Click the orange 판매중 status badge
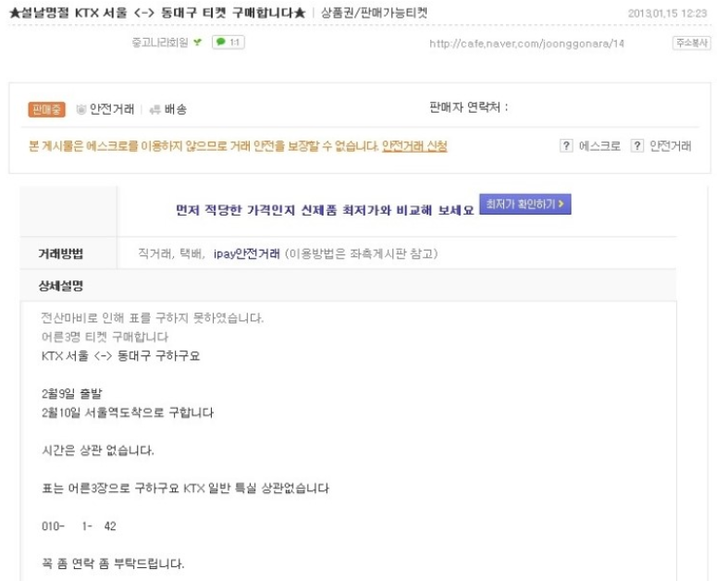This screenshot has height=581, width=728. click(x=46, y=109)
